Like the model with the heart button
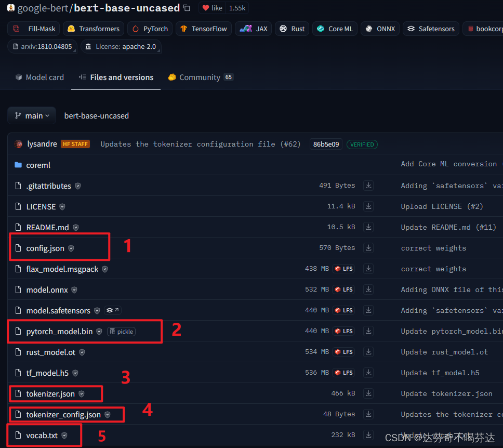The image size is (503, 448). point(212,8)
